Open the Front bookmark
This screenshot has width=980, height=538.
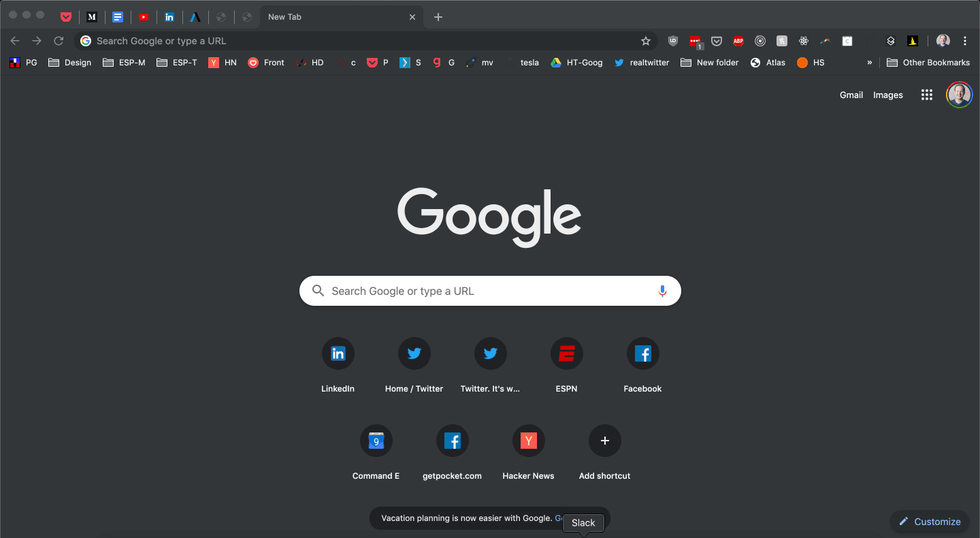pos(266,63)
